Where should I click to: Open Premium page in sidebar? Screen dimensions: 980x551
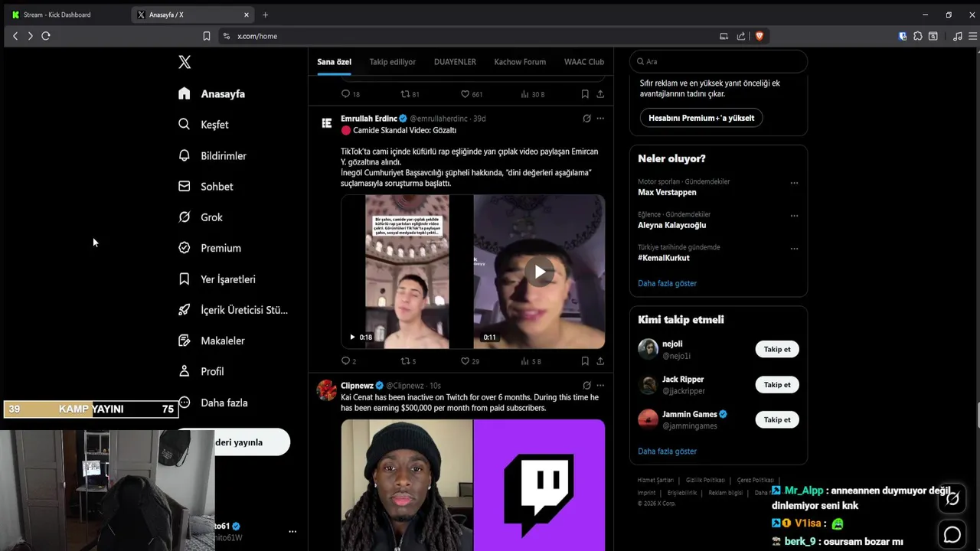click(210, 248)
